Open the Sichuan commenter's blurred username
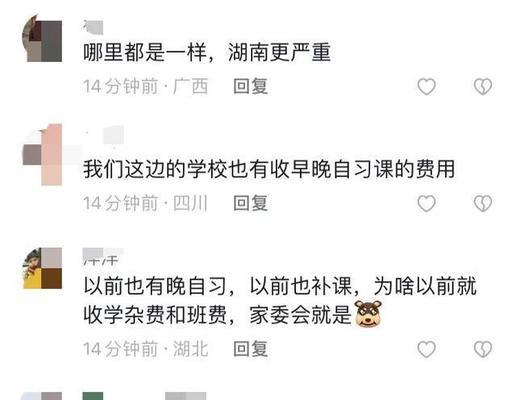 [104, 135]
